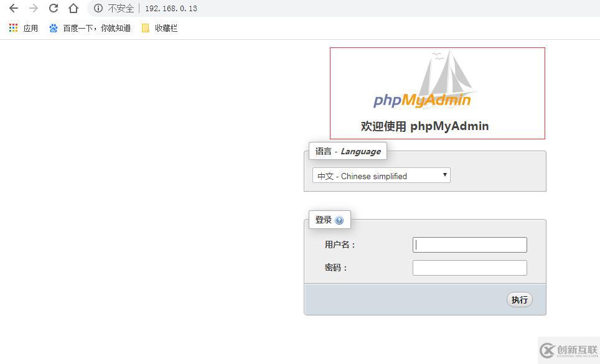Screen dimensions: 600x364
Task: Click the browser forward arrow
Action: tap(34, 8)
